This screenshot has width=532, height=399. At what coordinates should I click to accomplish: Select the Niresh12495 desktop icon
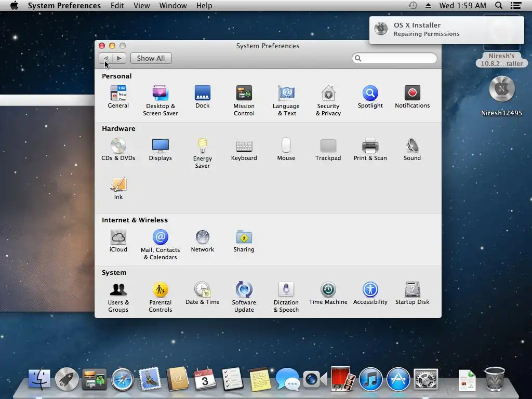click(502, 96)
